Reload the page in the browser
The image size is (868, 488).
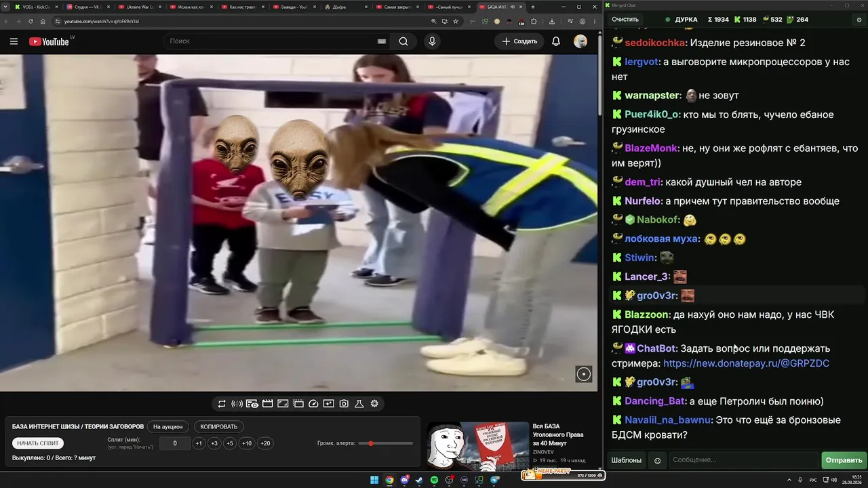(31, 21)
